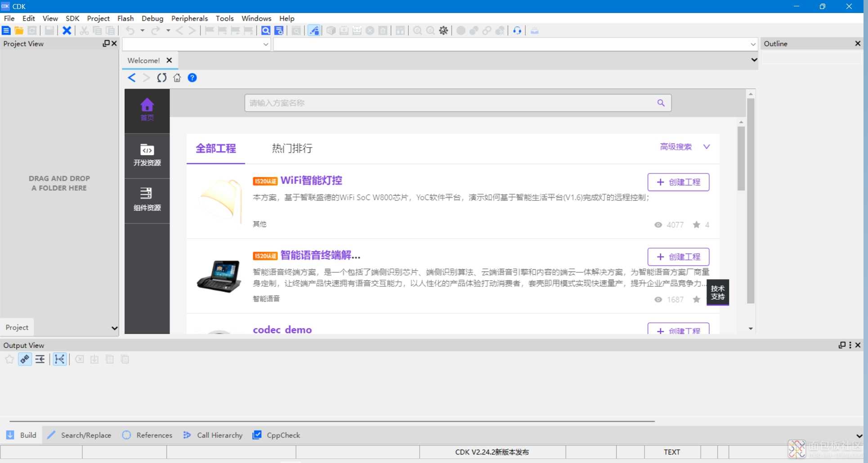
Task: Expand the output tabs overflow chevron
Action: [859, 436]
